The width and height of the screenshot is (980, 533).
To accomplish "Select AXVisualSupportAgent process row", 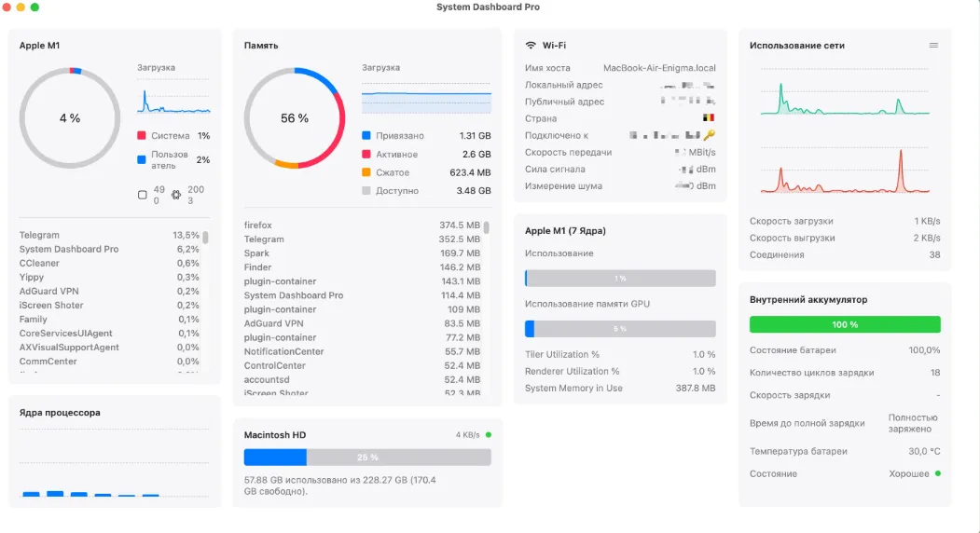I will (109, 348).
